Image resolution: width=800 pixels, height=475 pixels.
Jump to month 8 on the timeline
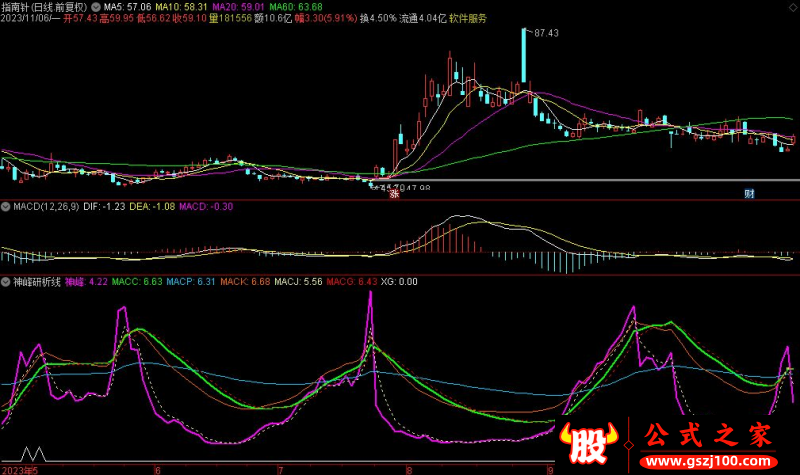[409, 470]
